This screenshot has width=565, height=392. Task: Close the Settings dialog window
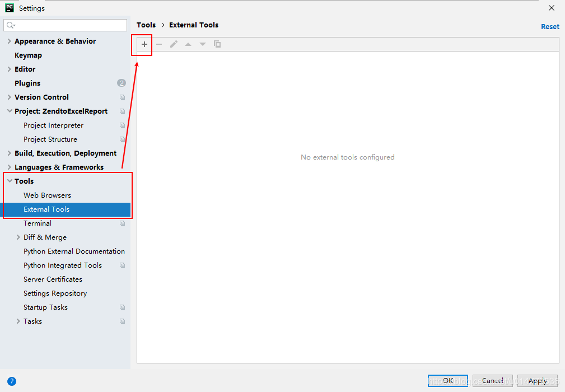click(552, 8)
